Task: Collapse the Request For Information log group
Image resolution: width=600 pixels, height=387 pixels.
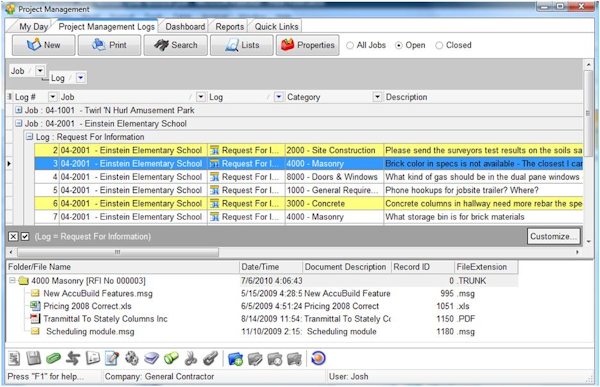Action: pyautogui.click(x=29, y=137)
